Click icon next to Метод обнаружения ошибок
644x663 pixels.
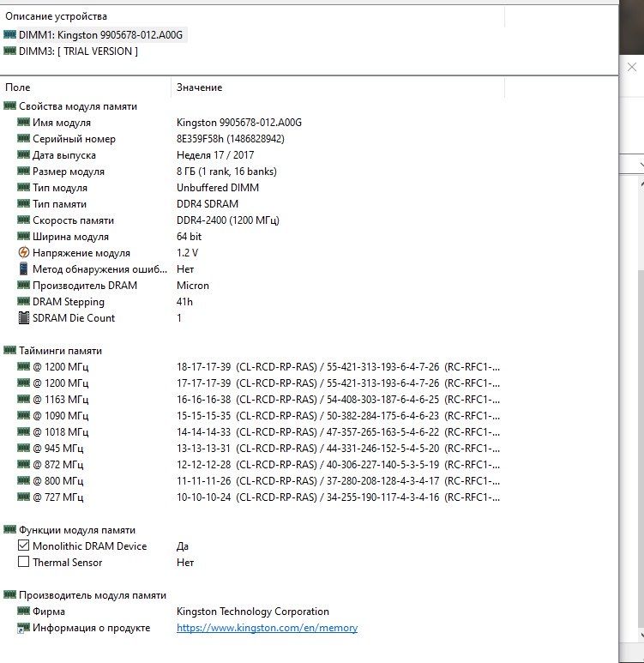24,268
